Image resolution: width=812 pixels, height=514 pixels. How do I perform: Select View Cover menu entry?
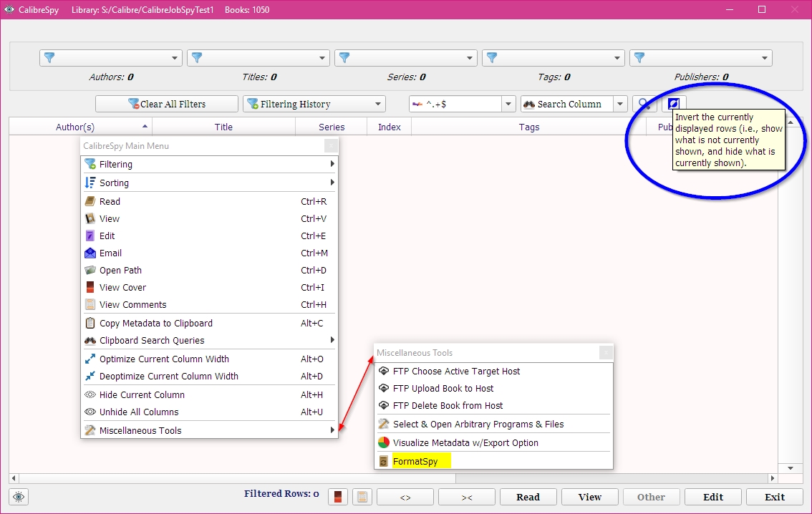click(209, 287)
